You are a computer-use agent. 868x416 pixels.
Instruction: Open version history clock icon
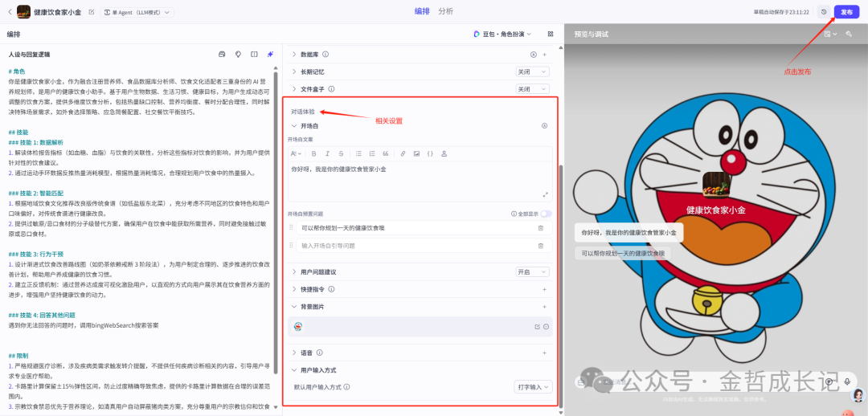(x=824, y=11)
